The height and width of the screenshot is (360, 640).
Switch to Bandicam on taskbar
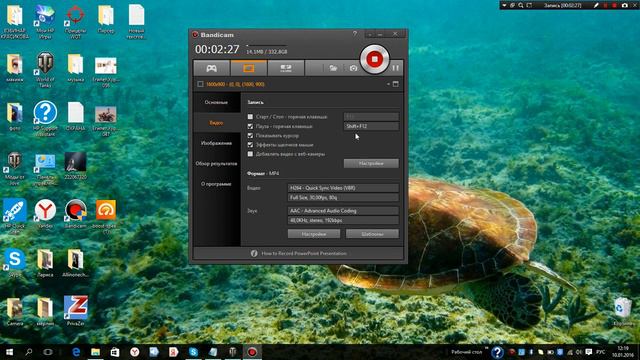point(252,352)
